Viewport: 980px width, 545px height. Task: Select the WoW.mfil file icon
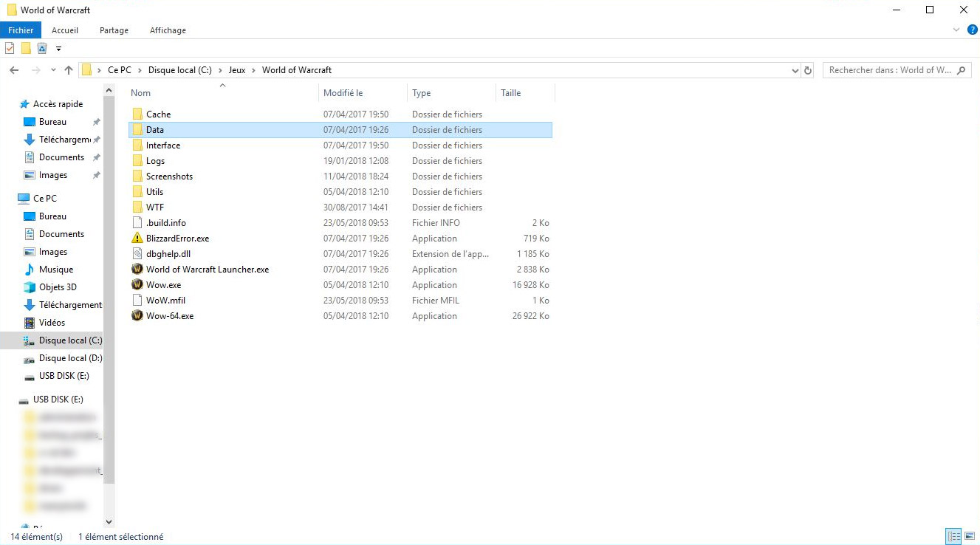pyautogui.click(x=137, y=301)
